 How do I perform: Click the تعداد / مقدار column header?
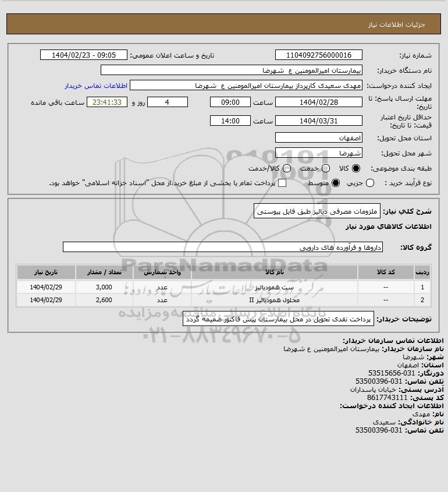point(104,272)
